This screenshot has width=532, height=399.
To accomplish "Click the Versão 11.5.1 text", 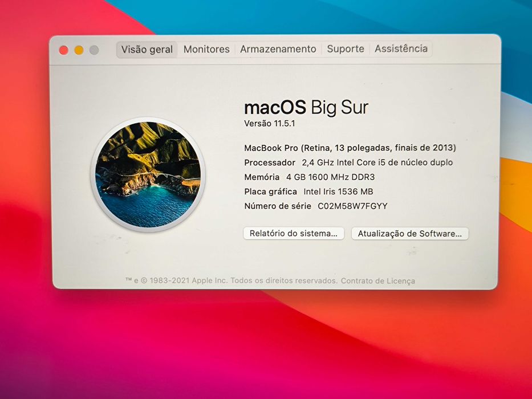I will pyautogui.click(x=270, y=124).
